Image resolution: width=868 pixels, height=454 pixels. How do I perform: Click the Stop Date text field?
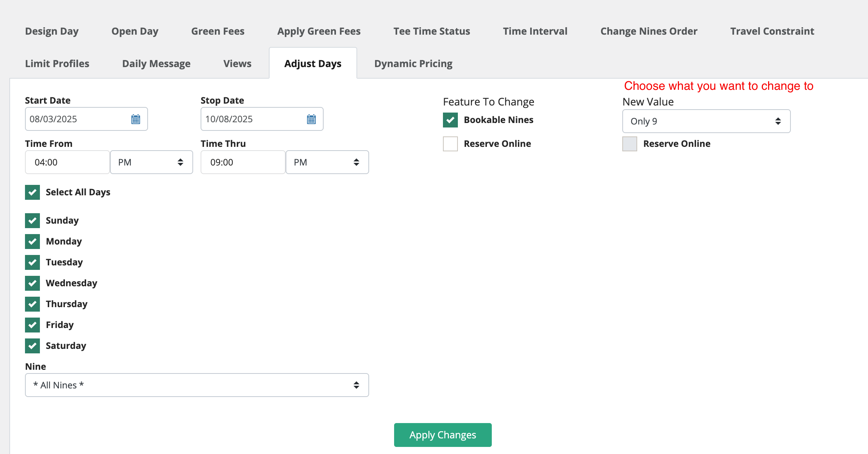(252, 119)
